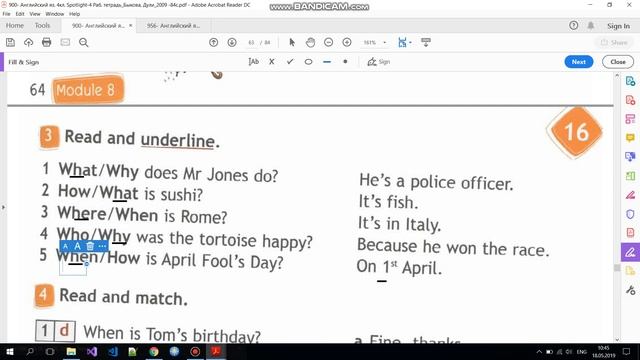Select the Add text tool

click(x=253, y=62)
